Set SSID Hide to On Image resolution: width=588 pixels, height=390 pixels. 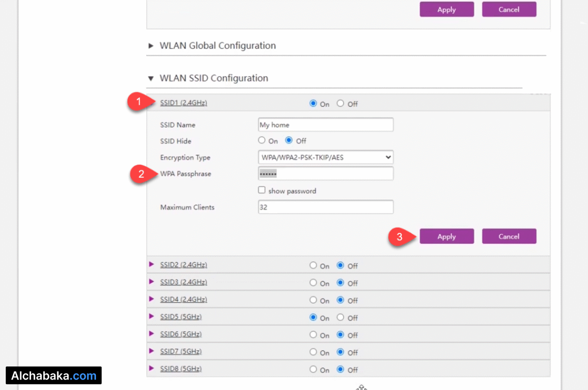coord(262,141)
